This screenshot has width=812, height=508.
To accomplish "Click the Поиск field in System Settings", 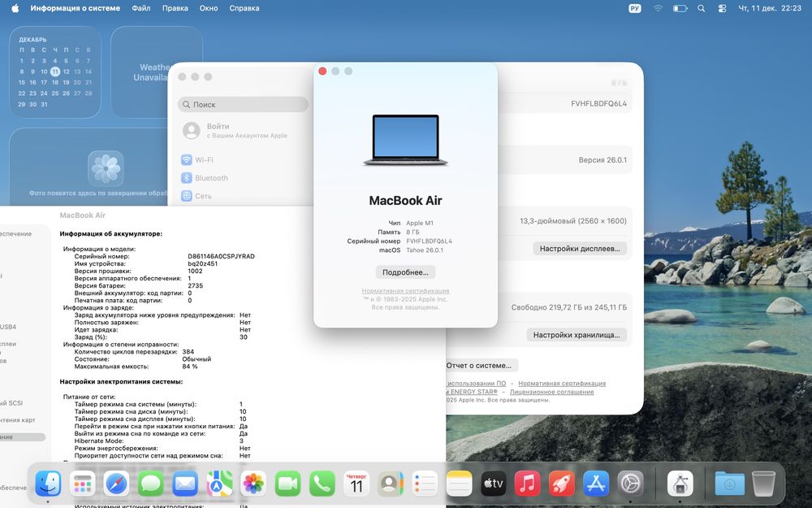I will tap(243, 104).
